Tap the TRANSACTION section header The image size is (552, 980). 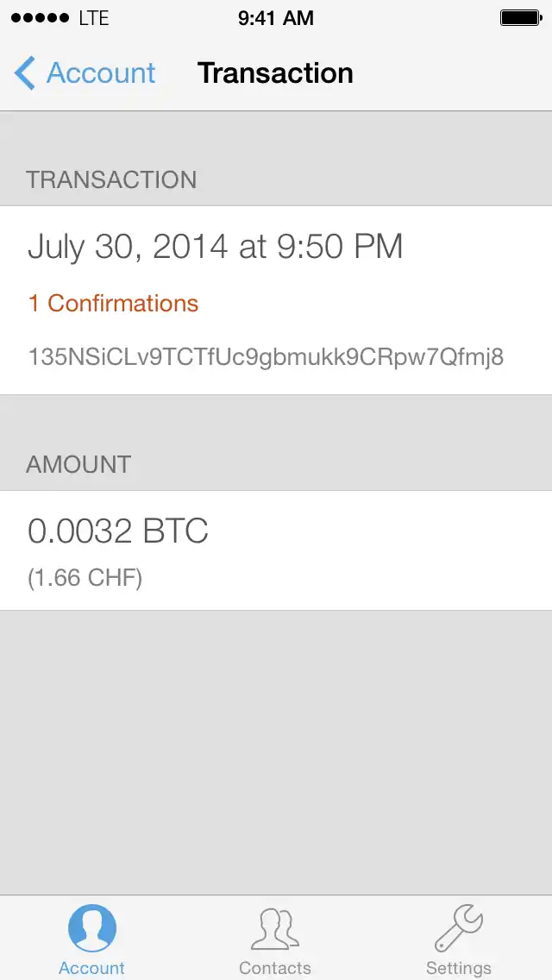tap(111, 179)
